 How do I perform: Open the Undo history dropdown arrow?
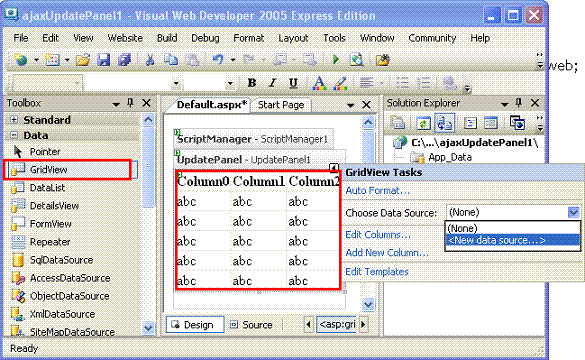pos(233,60)
